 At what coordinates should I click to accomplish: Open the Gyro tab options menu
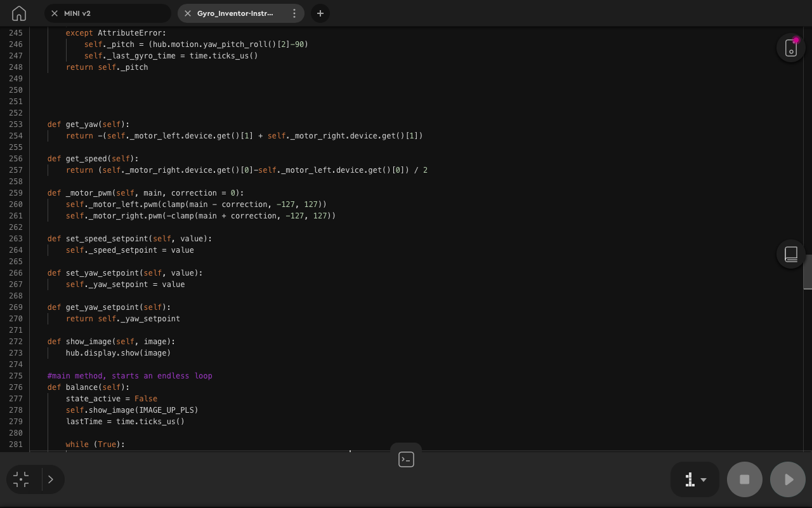294,13
